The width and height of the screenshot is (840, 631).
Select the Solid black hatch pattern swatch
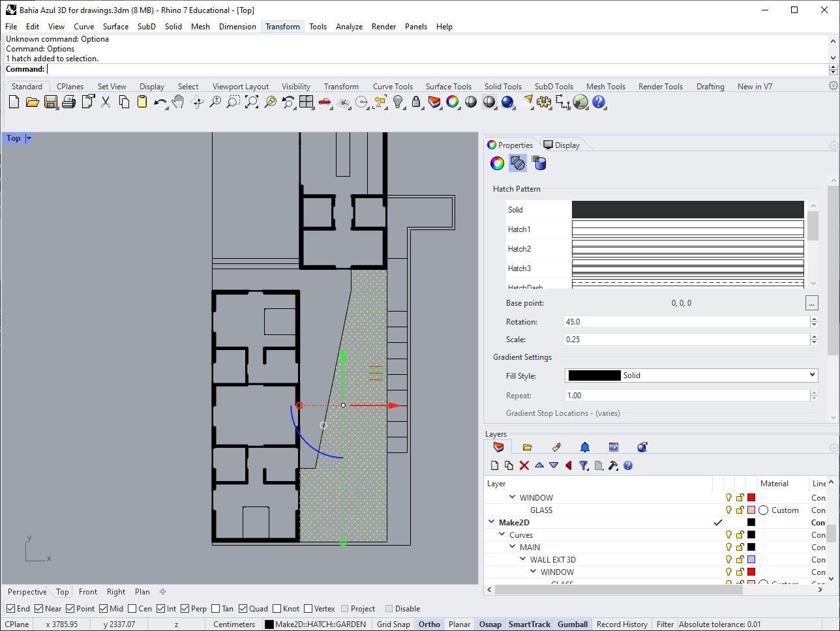pos(687,209)
